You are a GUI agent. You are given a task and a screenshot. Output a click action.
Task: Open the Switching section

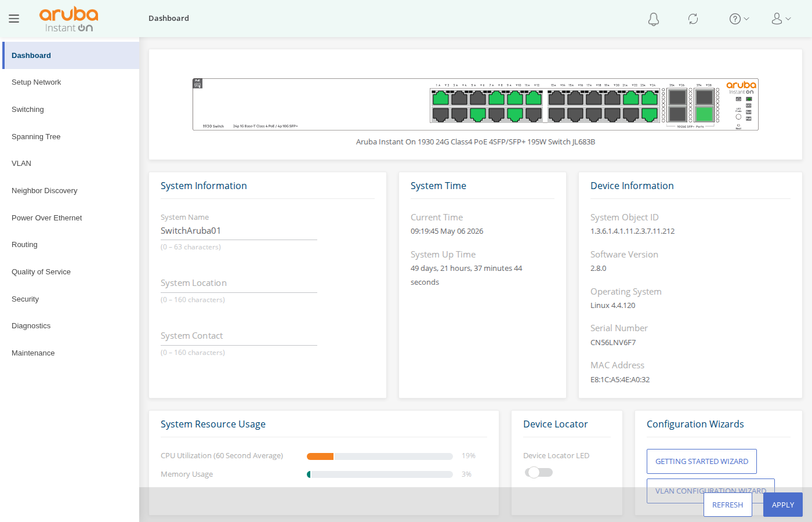point(71,110)
